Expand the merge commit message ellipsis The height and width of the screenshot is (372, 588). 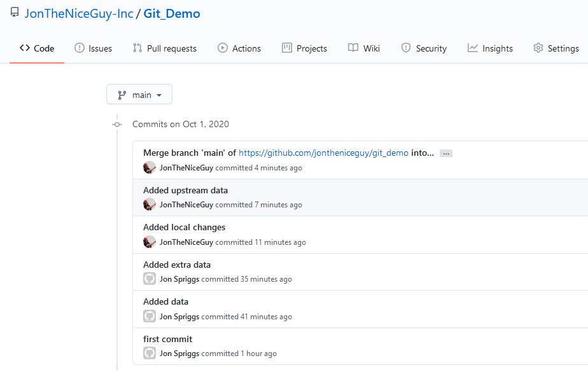[446, 153]
